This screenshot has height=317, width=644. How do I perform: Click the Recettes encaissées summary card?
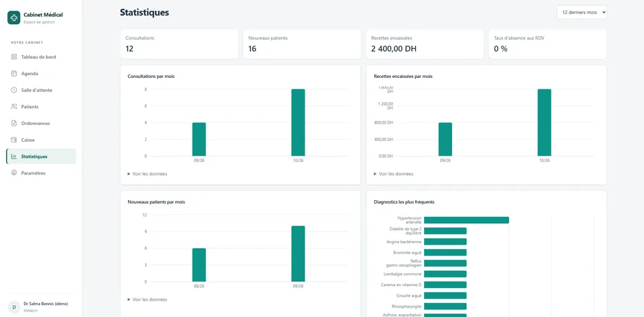pyautogui.click(x=425, y=44)
